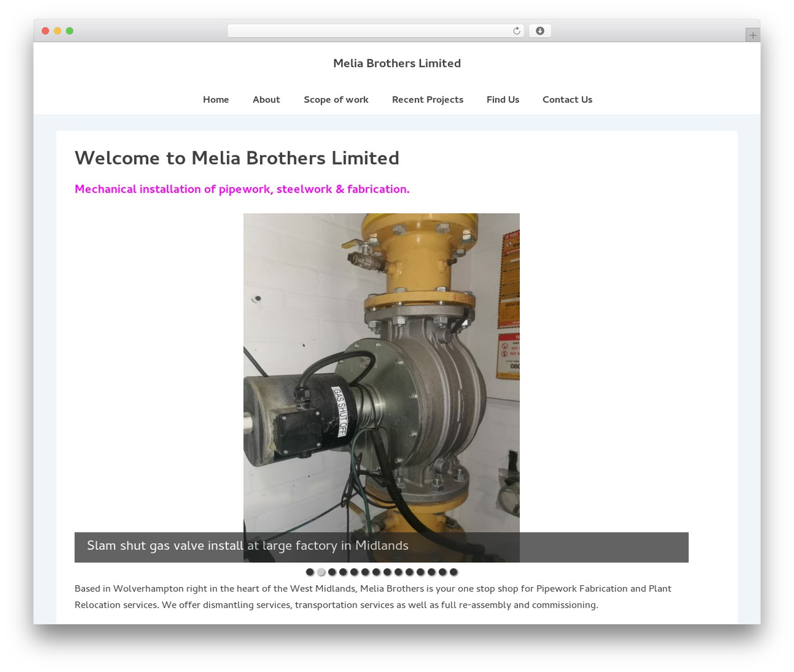Navigate to Recent Projects
Image resolution: width=794 pixels, height=672 pixels.
coord(427,100)
